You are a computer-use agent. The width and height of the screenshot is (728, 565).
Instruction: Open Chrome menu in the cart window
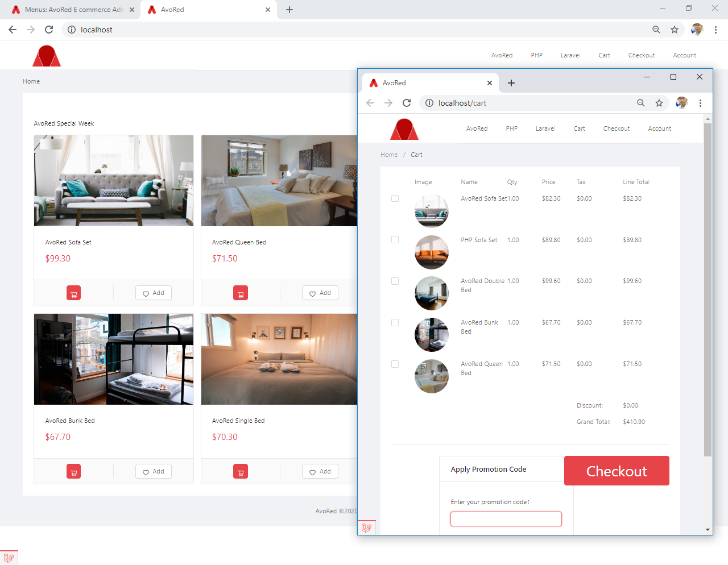coord(700,103)
